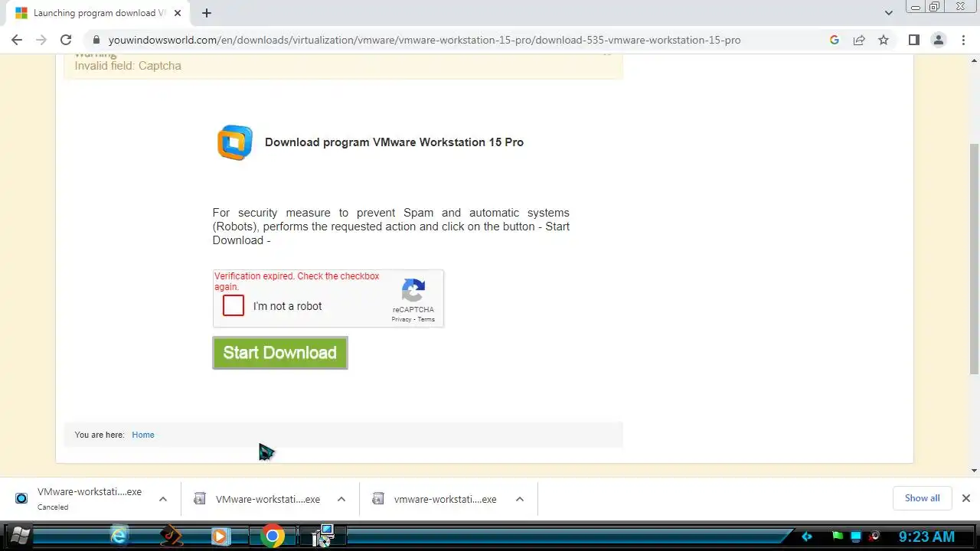Screen dimensions: 980x551
Task: Open reCAPTCHA Terms link
Action: 426,320
